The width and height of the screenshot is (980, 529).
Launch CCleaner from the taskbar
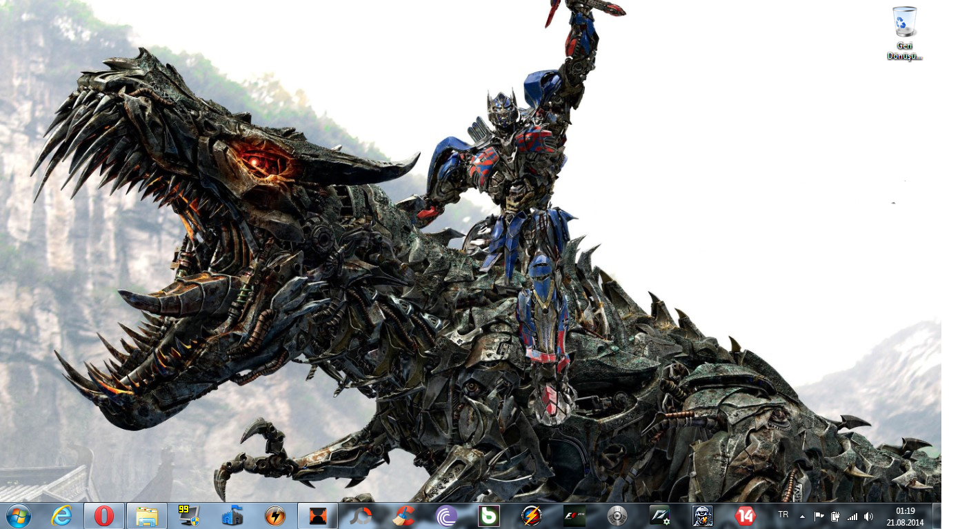[x=403, y=515]
